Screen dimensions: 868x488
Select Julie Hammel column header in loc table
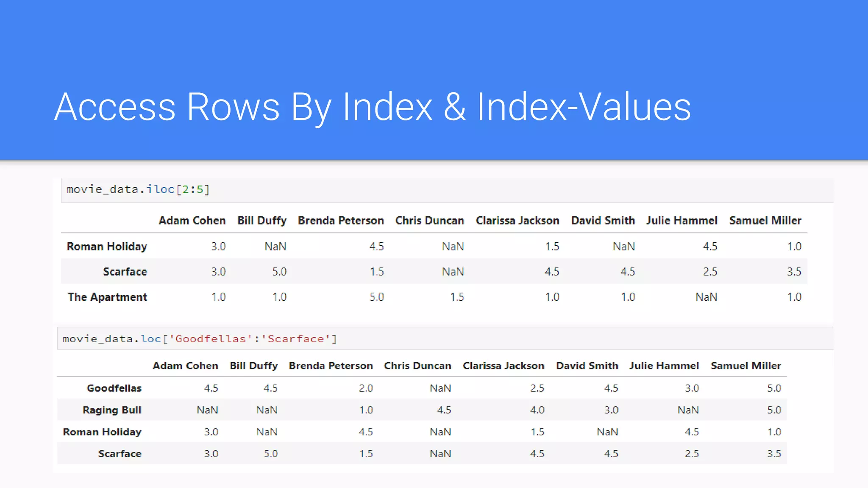(x=664, y=366)
